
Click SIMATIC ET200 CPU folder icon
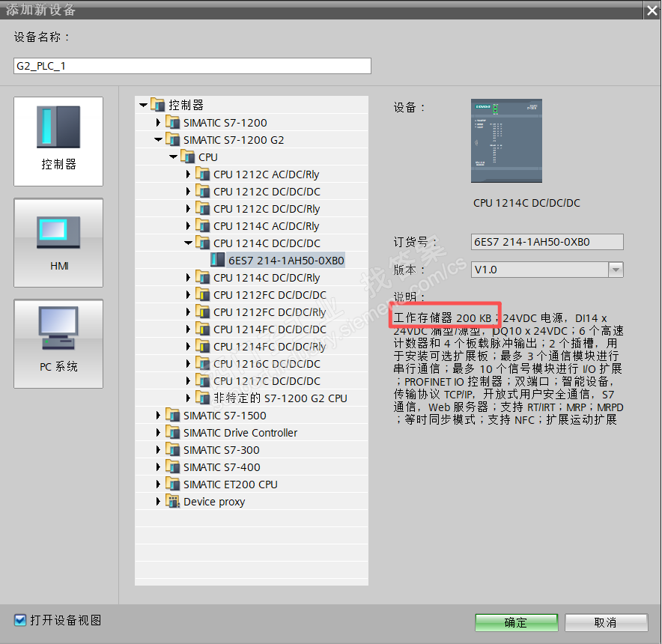click(173, 484)
